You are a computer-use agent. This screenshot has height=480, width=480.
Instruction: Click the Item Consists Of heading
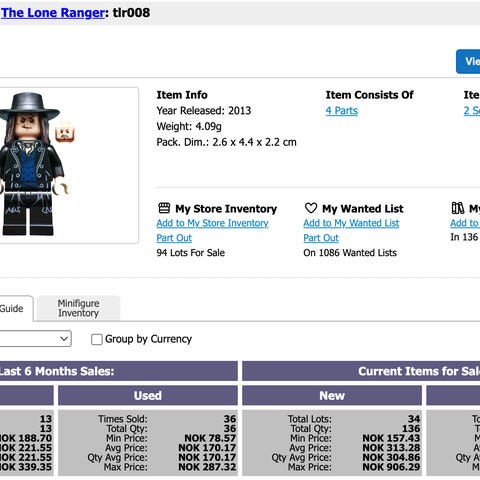(x=369, y=95)
